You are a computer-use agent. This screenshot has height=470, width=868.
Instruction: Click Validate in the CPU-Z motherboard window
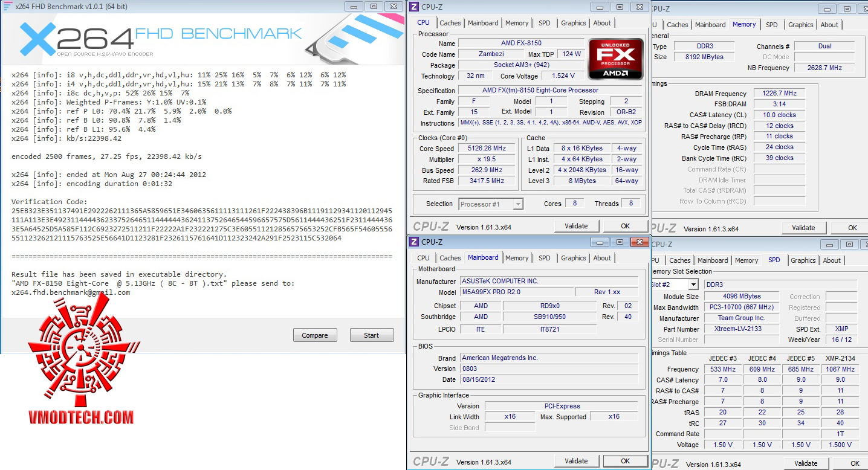(x=576, y=461)
